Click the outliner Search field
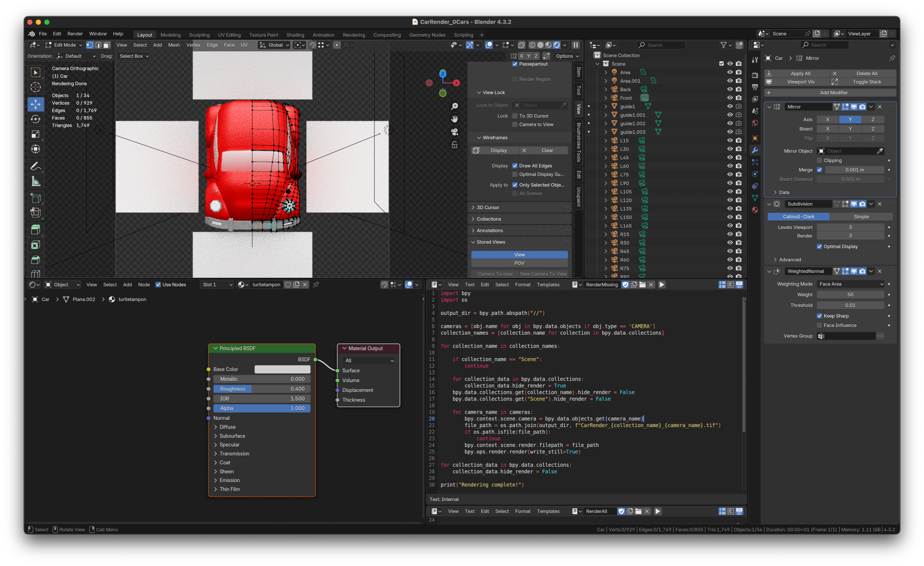This screenshot has height=566, width=924. [661, 45]
